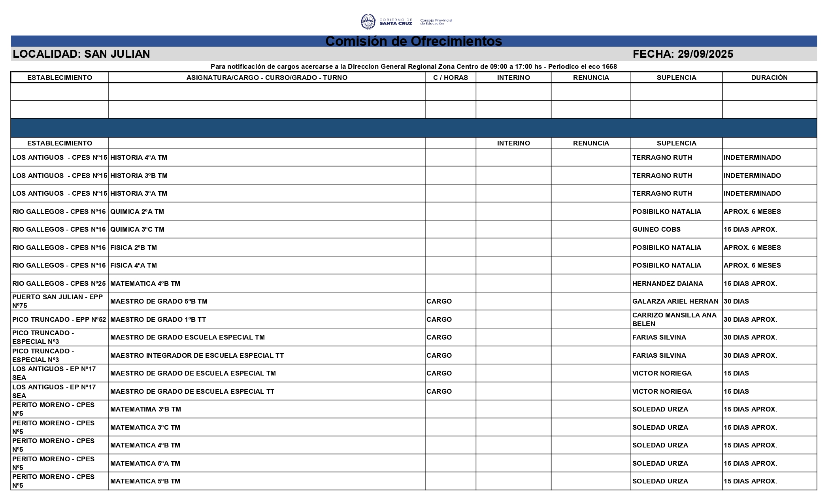
Task: Click the FECHA: 29/09/2025 date text
Action: (683, 54)
